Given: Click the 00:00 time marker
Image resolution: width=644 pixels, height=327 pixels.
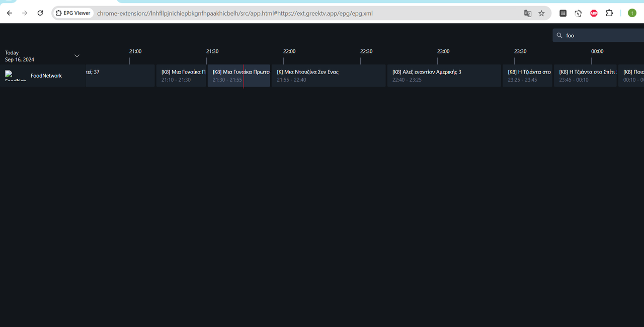Looking at the screenshot, I should coord(597,51).
